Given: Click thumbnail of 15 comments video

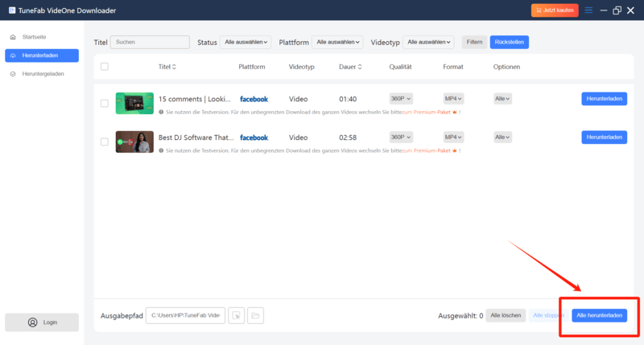Looking at the screenshot, I should click(134, 104).
